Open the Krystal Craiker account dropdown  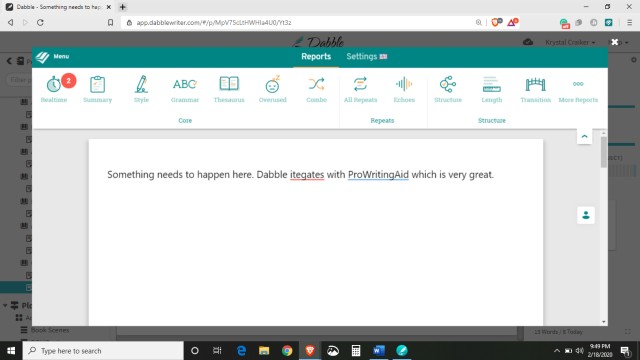(x=570, y=42)
